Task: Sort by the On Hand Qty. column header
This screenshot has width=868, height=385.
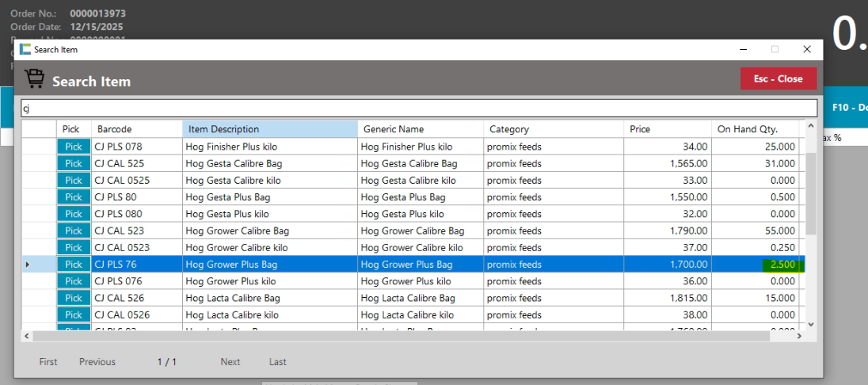Action: [756, 129]
